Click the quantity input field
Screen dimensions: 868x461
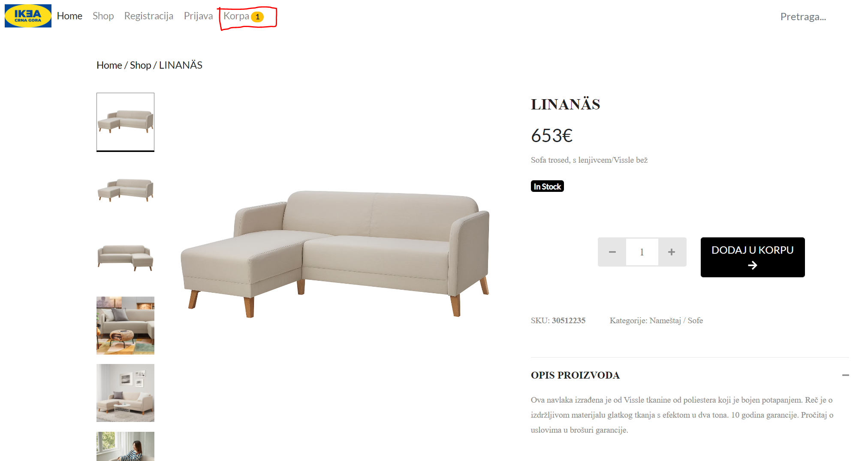point(642,252)
